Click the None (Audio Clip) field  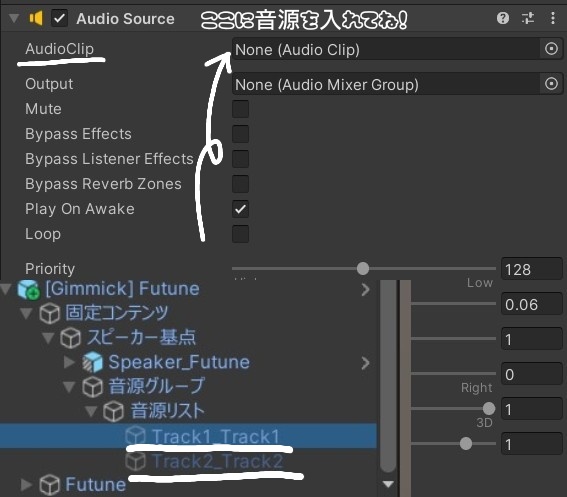point(385,49)
